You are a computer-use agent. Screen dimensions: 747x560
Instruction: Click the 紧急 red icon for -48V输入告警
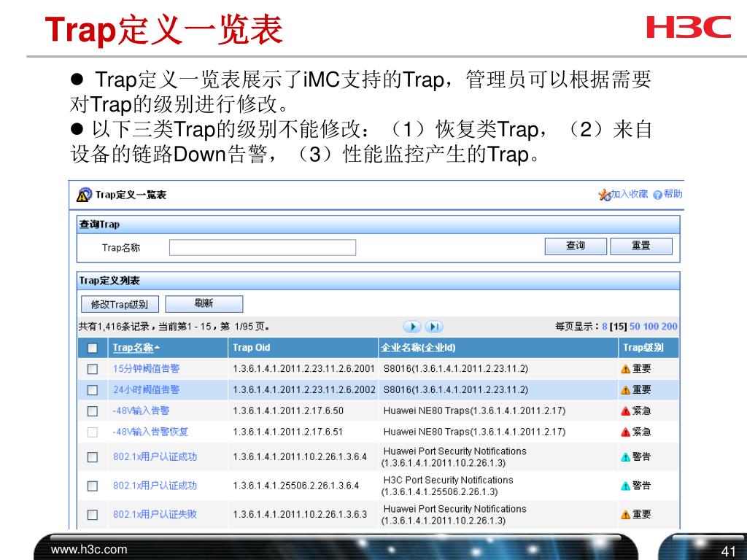625,411
